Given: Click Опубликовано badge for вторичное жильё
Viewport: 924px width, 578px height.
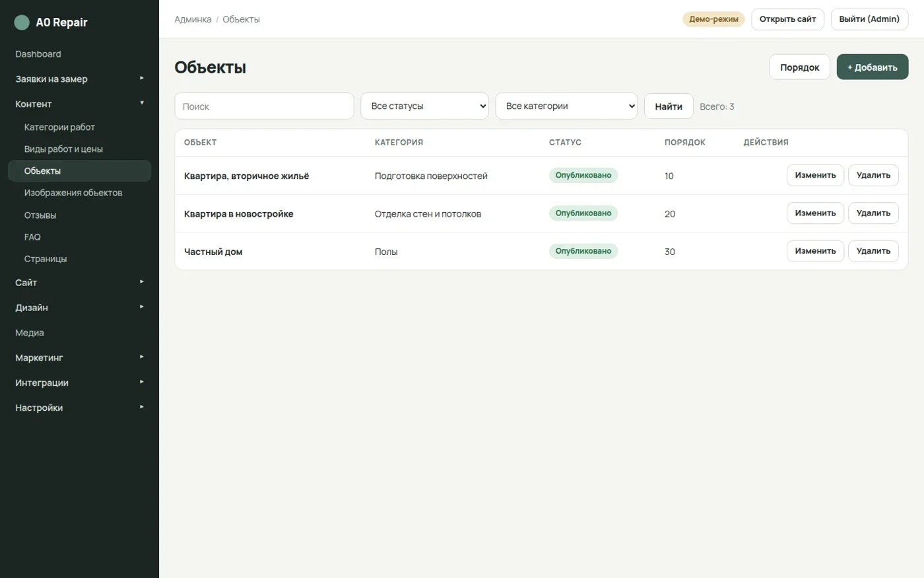Looking at the screenshot, I should pyautogui.click(x=583, y=175).
